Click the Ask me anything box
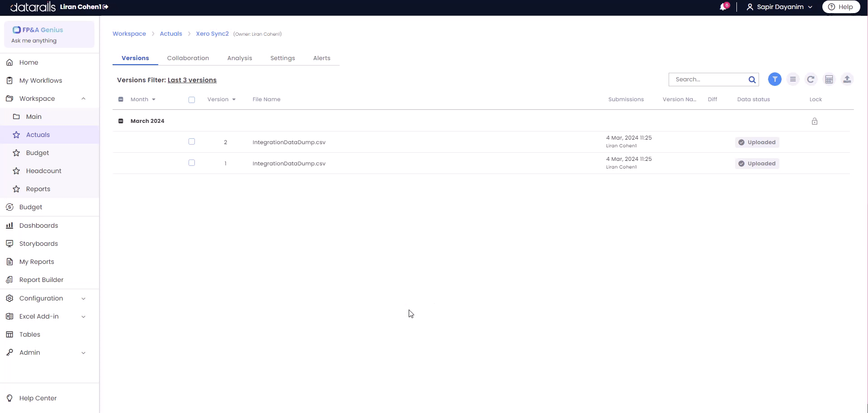This screenshot has width=868, height=413. point(49,34)
